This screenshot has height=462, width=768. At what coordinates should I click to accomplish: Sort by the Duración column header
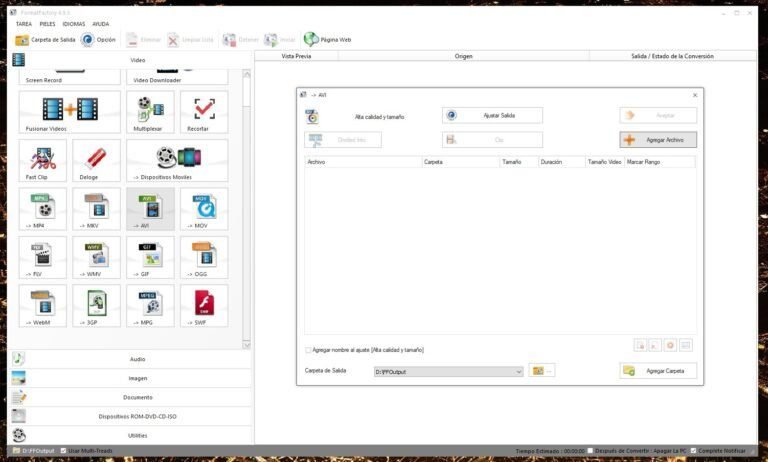pos(561,162)
